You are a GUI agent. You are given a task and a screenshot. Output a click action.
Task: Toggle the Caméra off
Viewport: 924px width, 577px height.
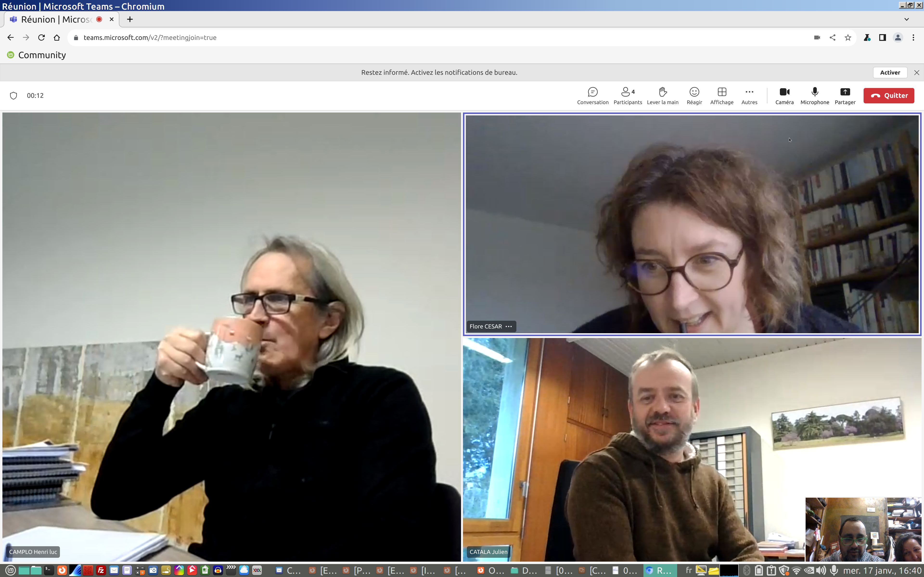tap(784, 95)
